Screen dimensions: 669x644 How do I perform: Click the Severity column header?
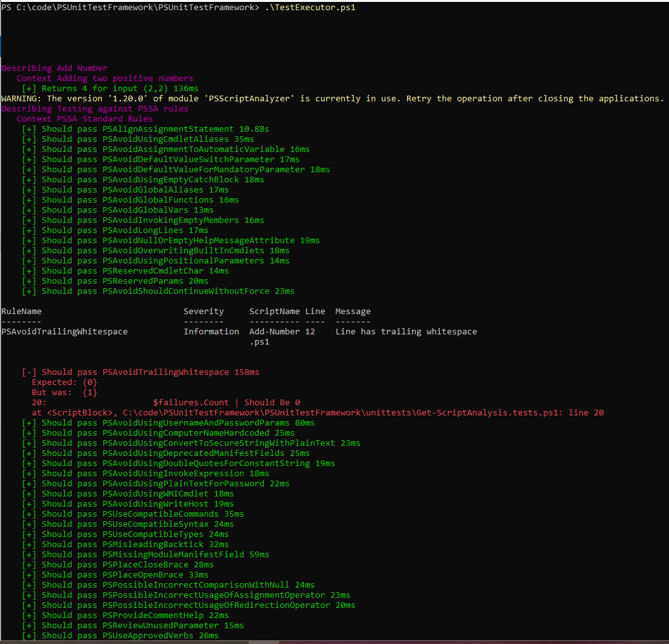204,311
